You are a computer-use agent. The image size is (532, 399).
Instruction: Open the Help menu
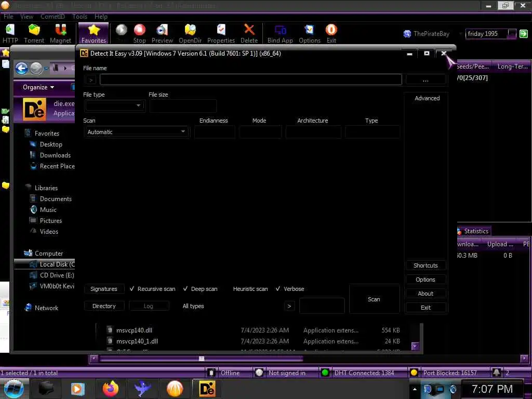(101, 16)
